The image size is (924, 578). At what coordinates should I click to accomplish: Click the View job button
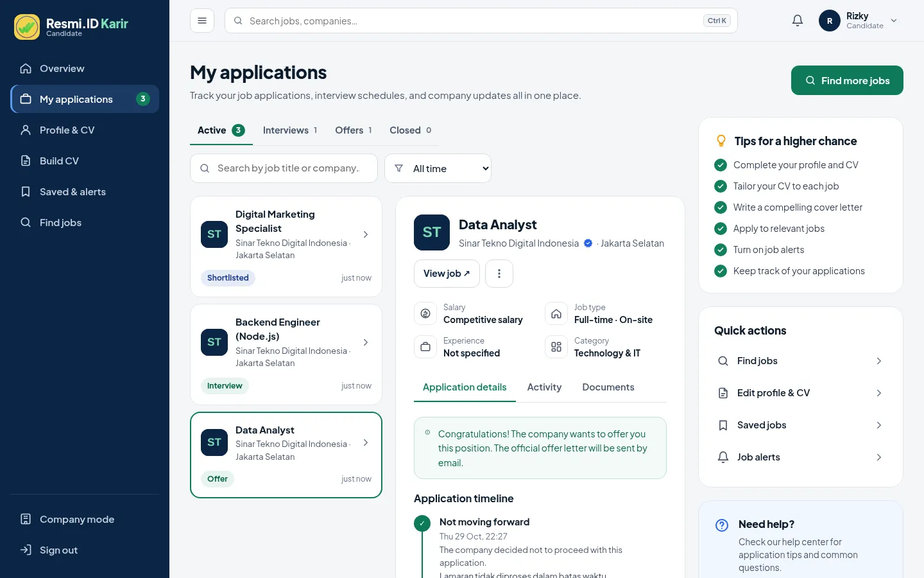coord(447,274)
